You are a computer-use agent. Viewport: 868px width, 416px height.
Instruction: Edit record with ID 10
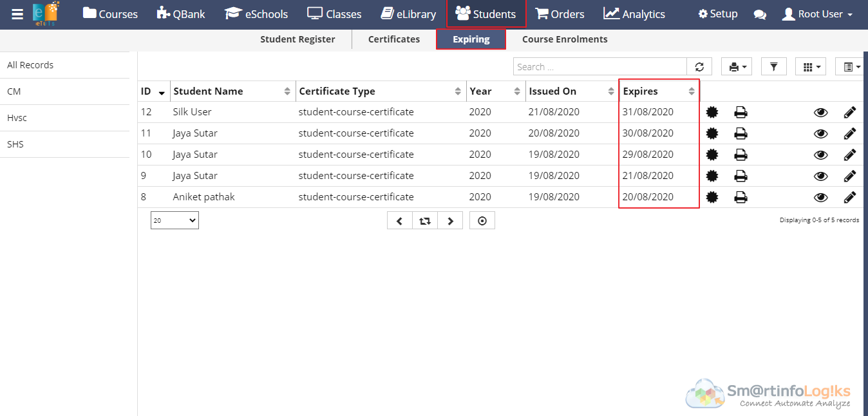click(850, 155)
